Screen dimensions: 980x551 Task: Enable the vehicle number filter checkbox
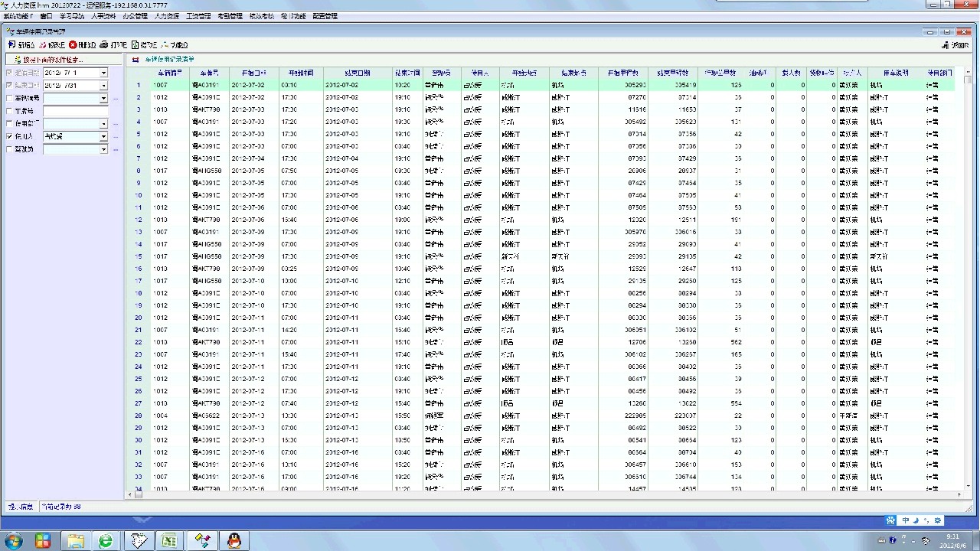point(9,99)
